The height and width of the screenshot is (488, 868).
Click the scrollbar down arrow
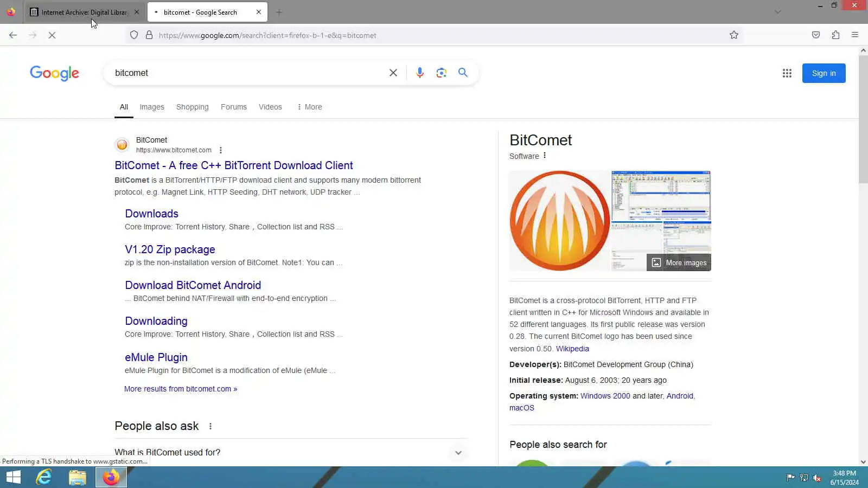coord(863,462)
